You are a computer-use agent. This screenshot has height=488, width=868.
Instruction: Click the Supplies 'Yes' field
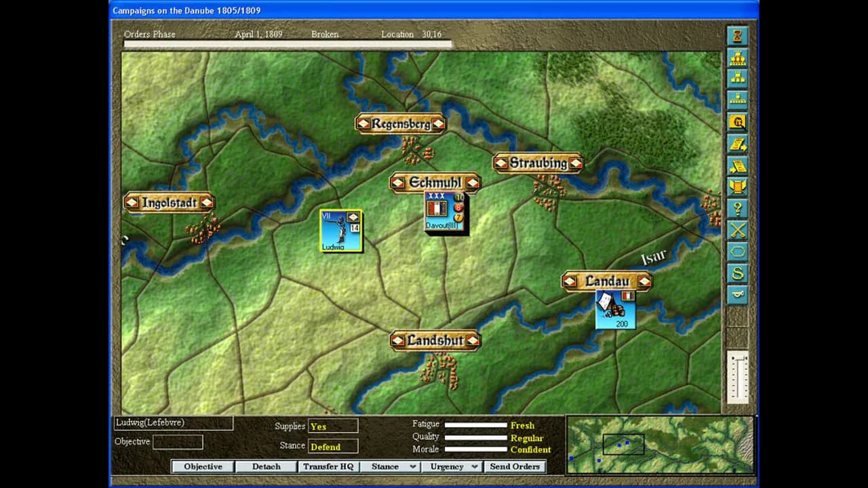333,426
